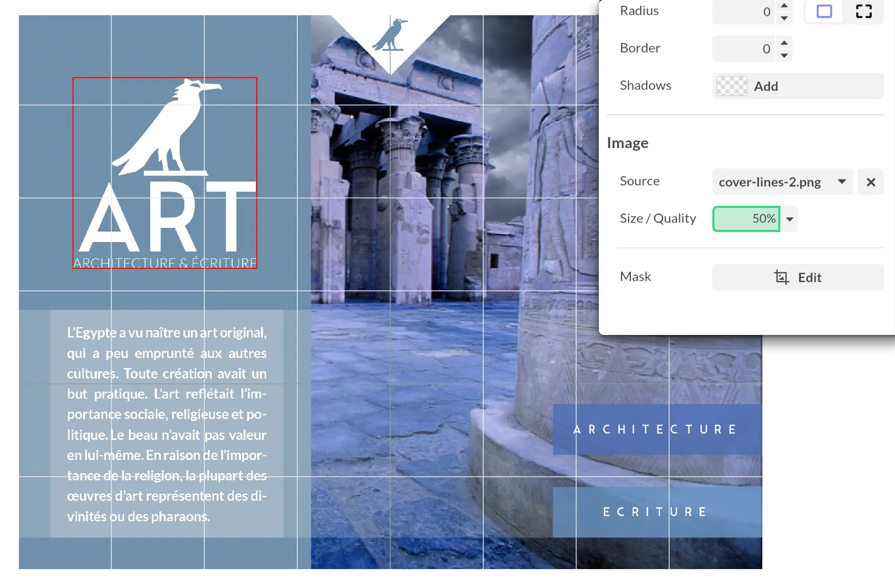895x588 pixels.
Task: Increase the Radius value with up arrow
Action: point(784,5)
